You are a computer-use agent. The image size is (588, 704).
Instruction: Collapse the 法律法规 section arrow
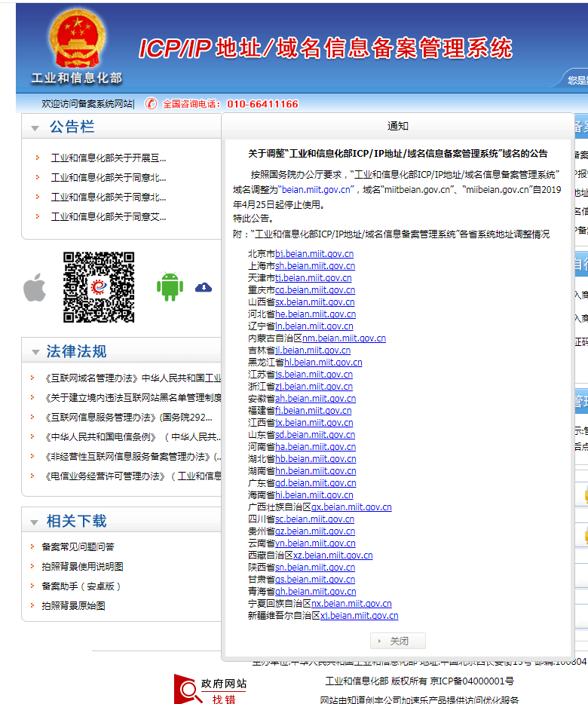(35, 353)
